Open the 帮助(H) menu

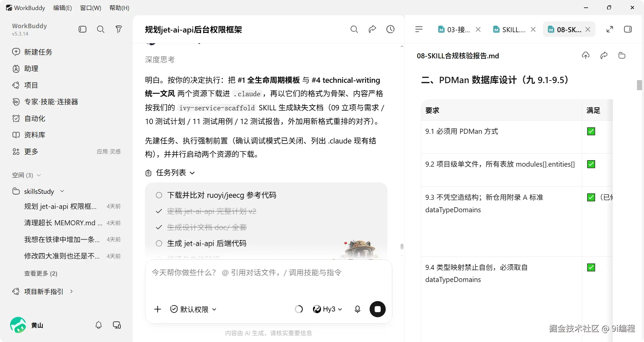pyautogui.click(x=119, y=8)
